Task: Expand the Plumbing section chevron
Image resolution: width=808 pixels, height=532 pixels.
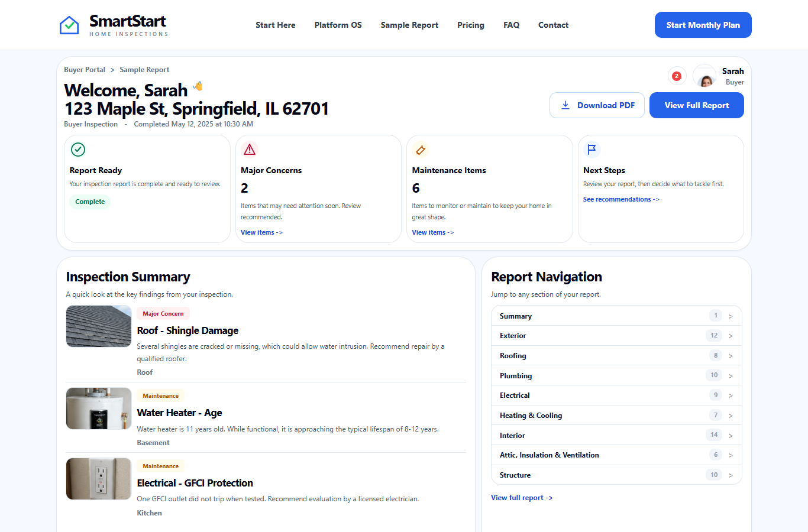Action: [731, 376]
